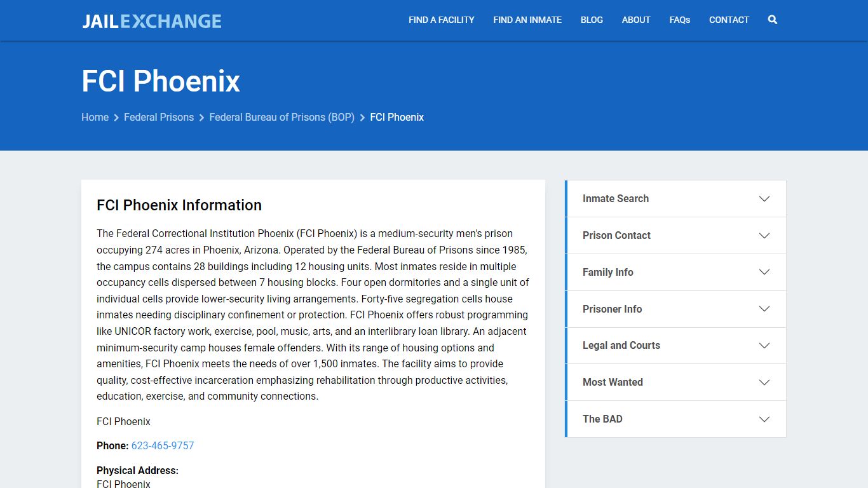Click the chevron after Home breadcrumb

point(116,118)
